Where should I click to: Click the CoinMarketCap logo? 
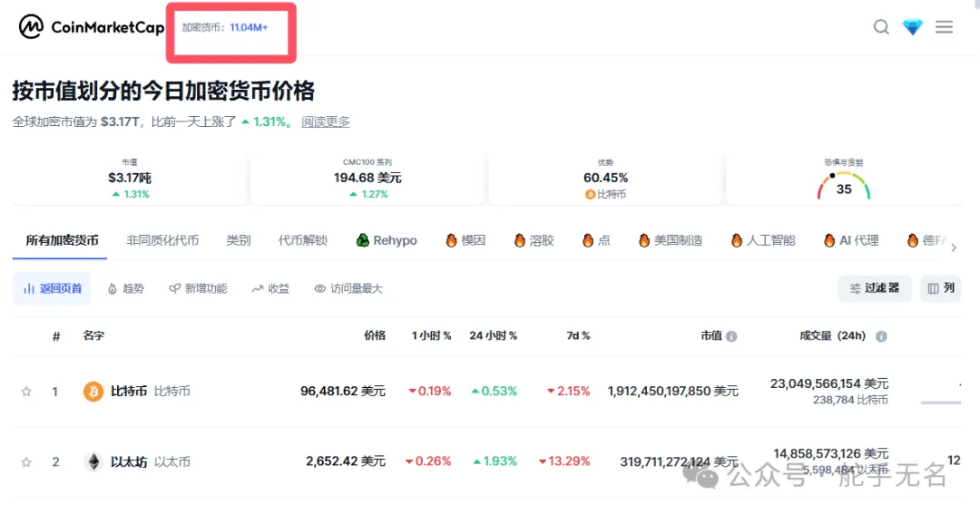click(92, 27)
